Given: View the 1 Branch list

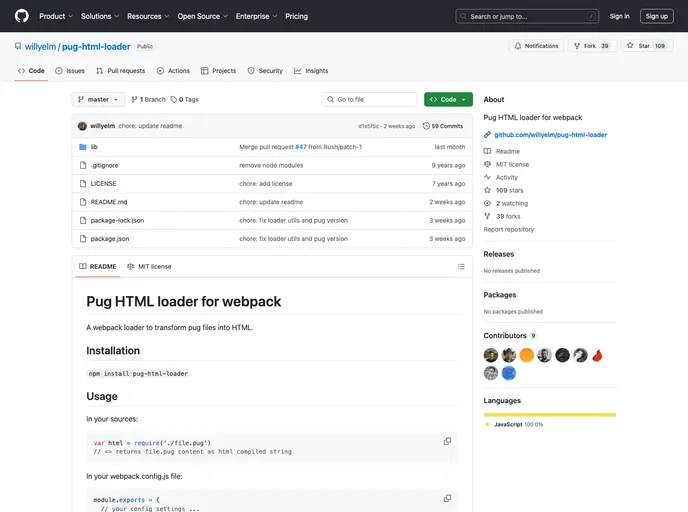Looking at the screenshot, I should click(x=148, y=100).
